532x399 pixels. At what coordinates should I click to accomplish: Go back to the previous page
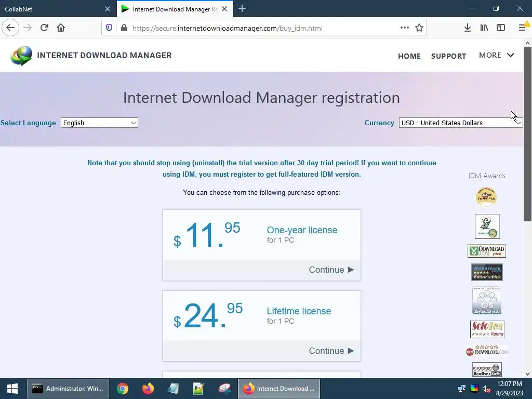(10, 28)
